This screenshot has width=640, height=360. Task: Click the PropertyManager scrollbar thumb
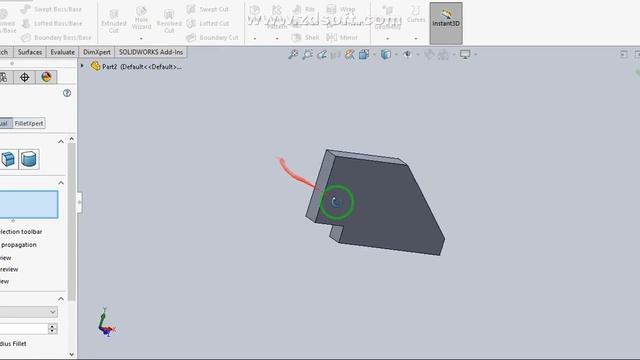pyautogui.click(x=71, y=222)
